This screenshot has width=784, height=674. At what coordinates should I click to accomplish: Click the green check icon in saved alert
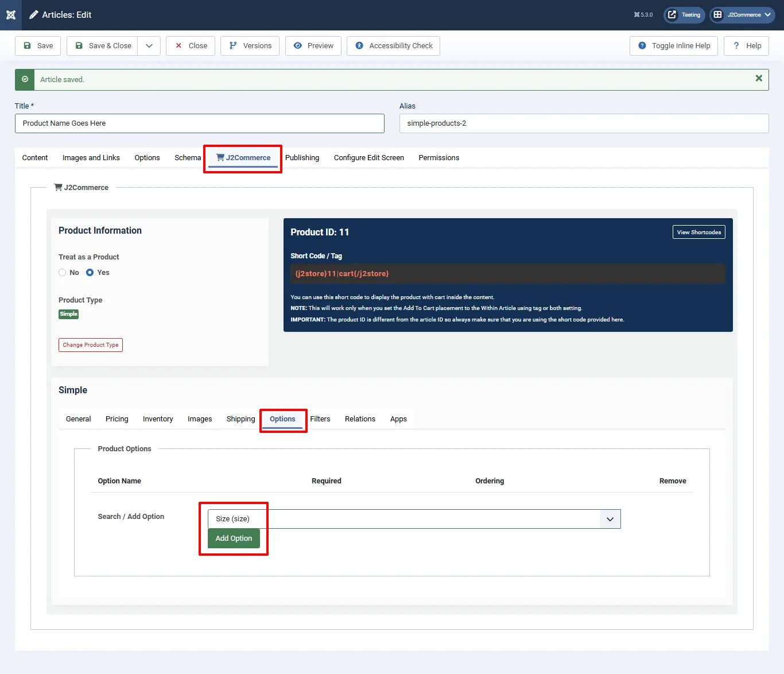tap(25, 79)
